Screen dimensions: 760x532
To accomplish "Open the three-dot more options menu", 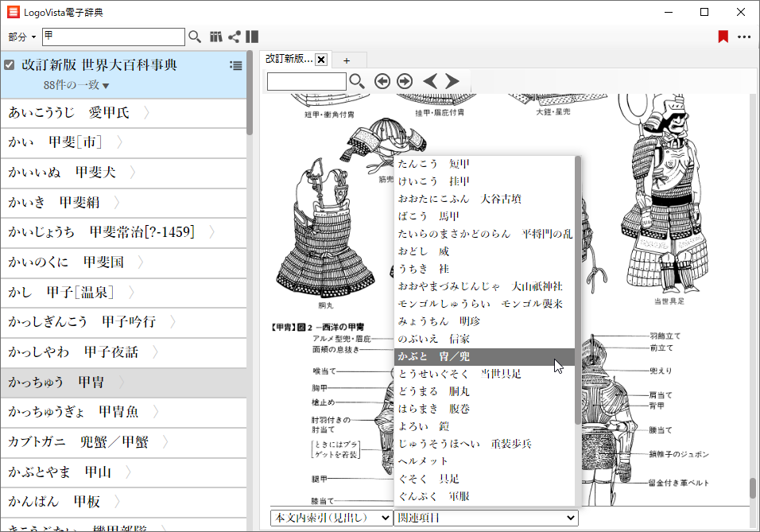I will pos(744,37).
